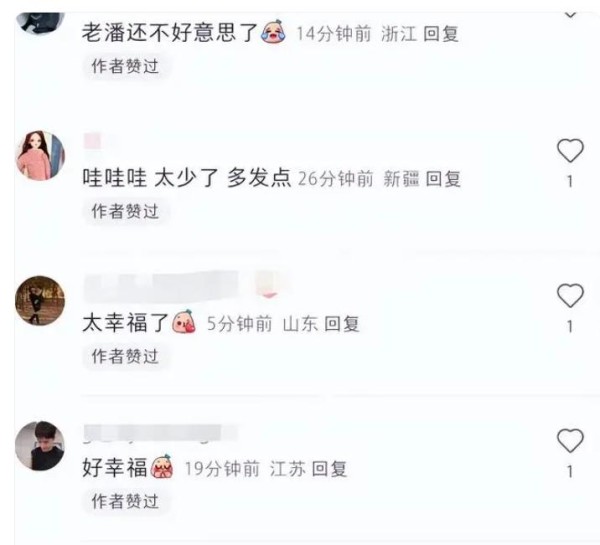This screenshot has width=600, height=545.
Task: Reply to 老潘还不好意思了 comment
Action: (441, 34)
